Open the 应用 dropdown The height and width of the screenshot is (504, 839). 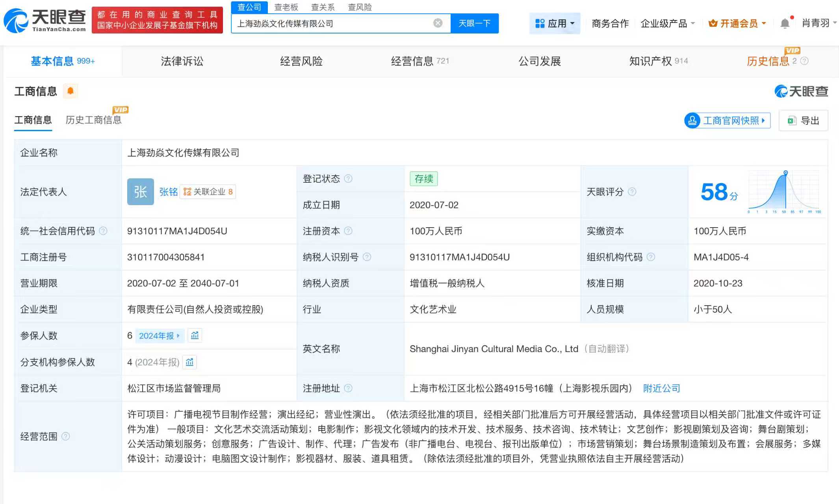coord(555,23)
